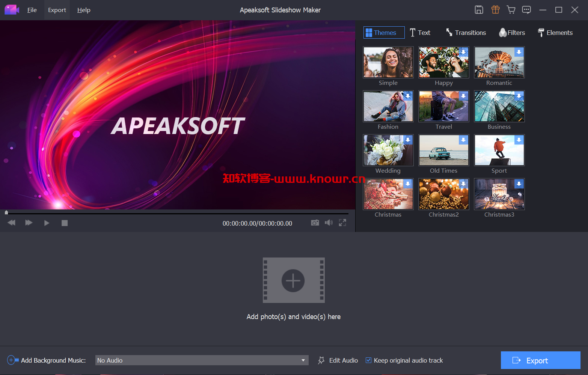Click 'Add photo(s) and video(s) here' text
Image resolution: width=588 pixels, height=375 pixels.
coord(294,316)
